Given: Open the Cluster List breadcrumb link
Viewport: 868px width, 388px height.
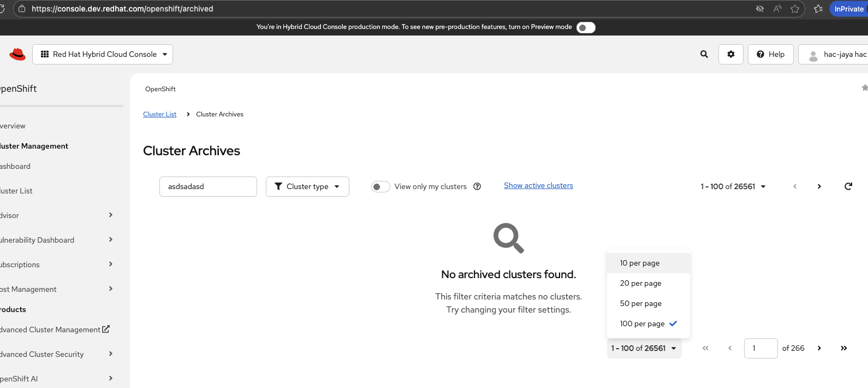Looking at the screenshot, I should [x=159, y=114].
